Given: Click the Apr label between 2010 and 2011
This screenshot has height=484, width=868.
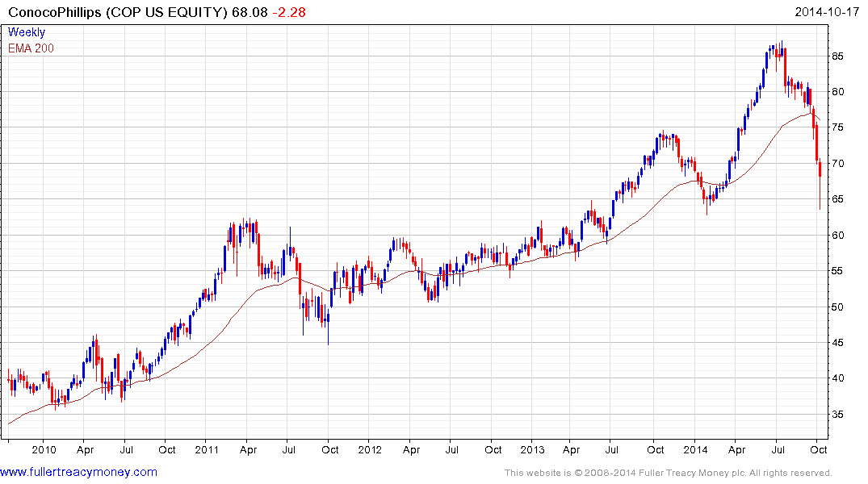Looking at the screenshot, I should pyautogui.click(x=85, y=450).
